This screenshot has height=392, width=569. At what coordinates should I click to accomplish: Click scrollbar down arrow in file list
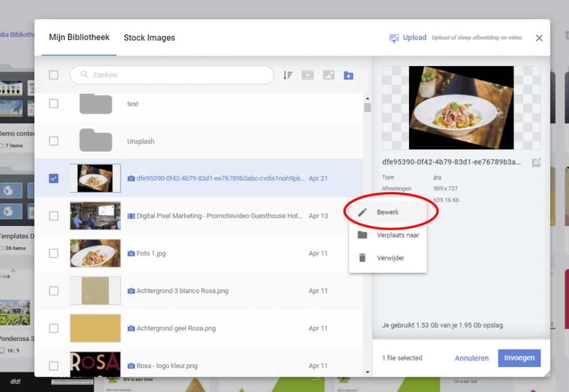click(367, 372)
